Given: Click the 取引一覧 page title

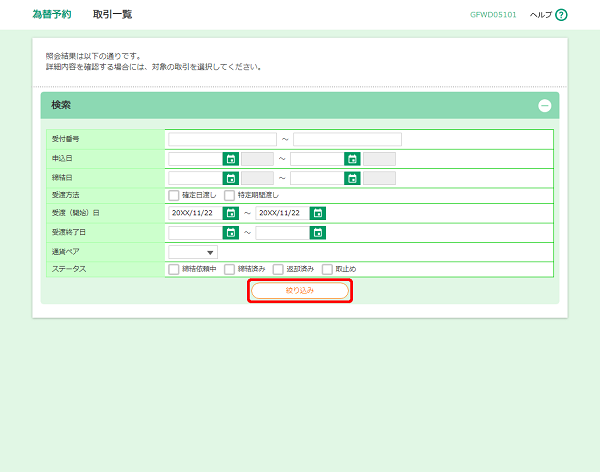Looking at the screenshot, I should click(x=112, y=15).
